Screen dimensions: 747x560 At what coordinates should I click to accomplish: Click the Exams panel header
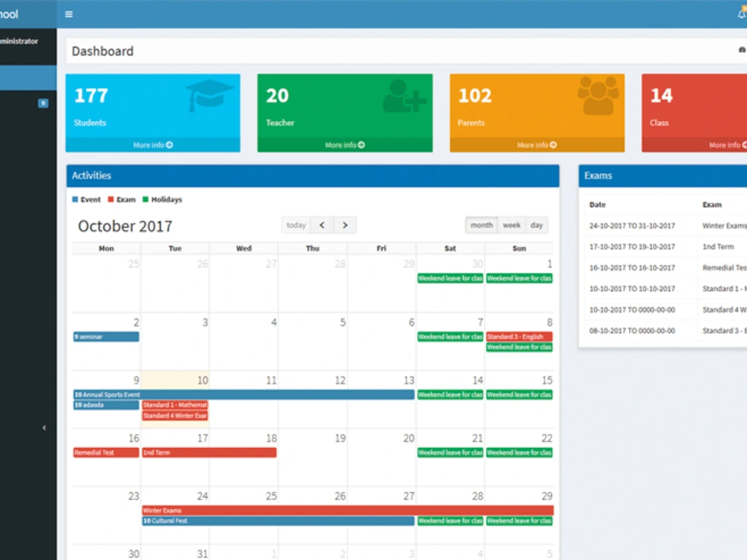tap(663, 175)
